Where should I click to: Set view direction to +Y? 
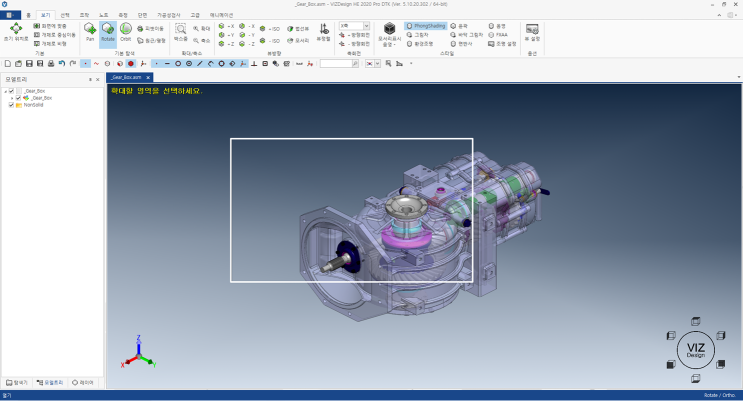(x=227, y=35)
